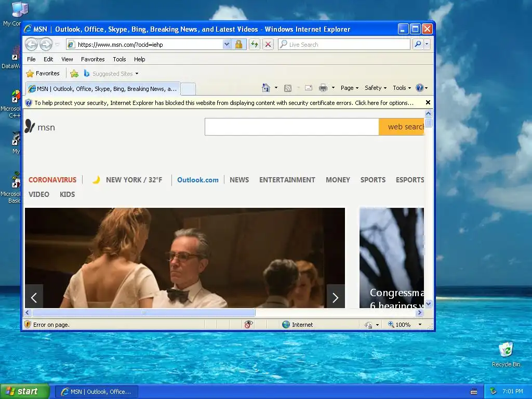The height and width of the screenshot is (399, 532).
Task: Expand the address bar history dropdown
Action: click(227, 45)
